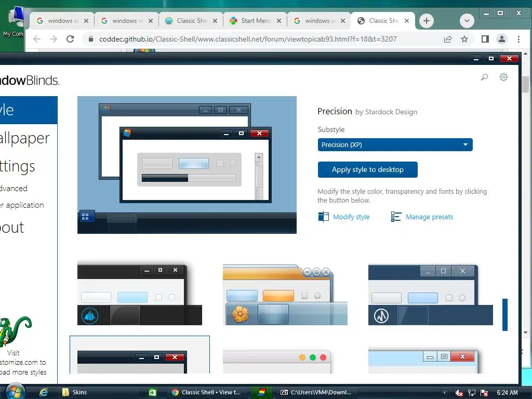Click Apply style to desktop button
The height and width of the screenshot is (399, 532).
click(367, 169)
